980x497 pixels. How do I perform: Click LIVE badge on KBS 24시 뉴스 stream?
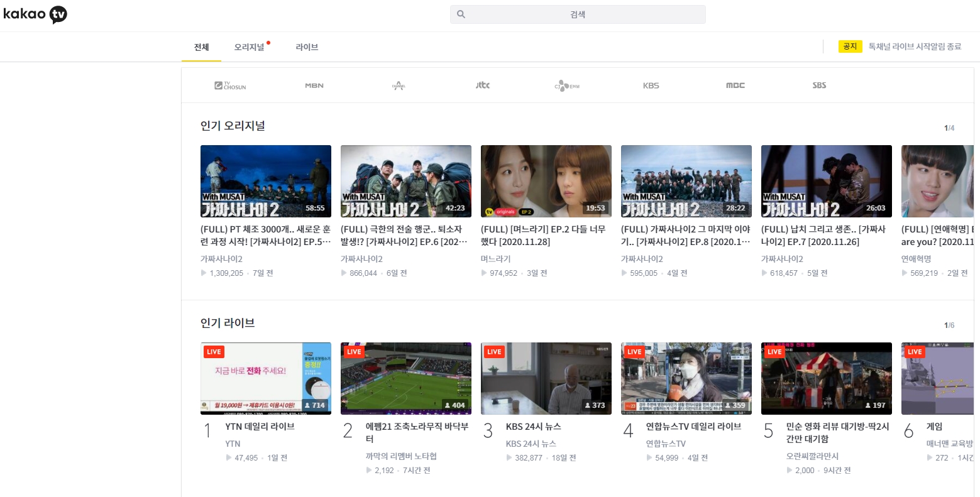click(495, 352)
